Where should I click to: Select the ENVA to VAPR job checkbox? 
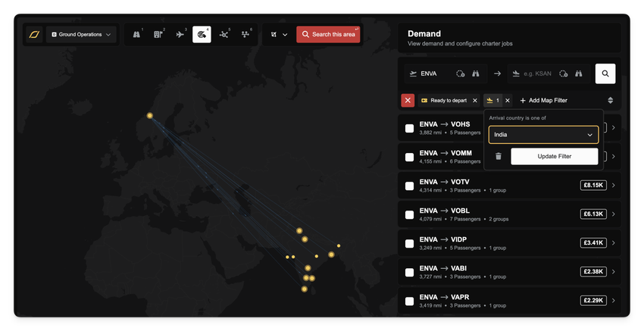pos(409,301)
